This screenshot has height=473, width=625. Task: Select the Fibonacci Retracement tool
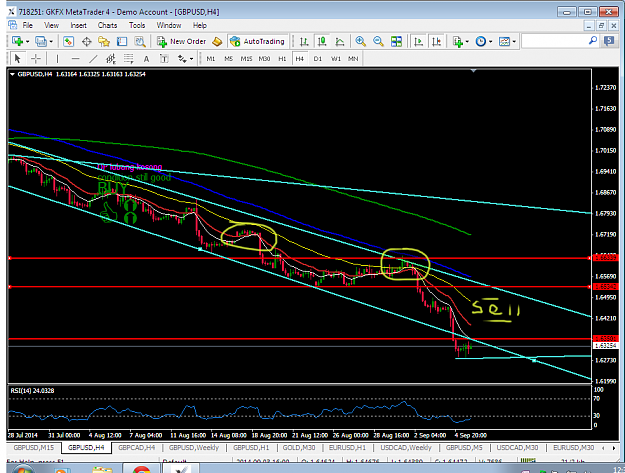click(128, 59)
